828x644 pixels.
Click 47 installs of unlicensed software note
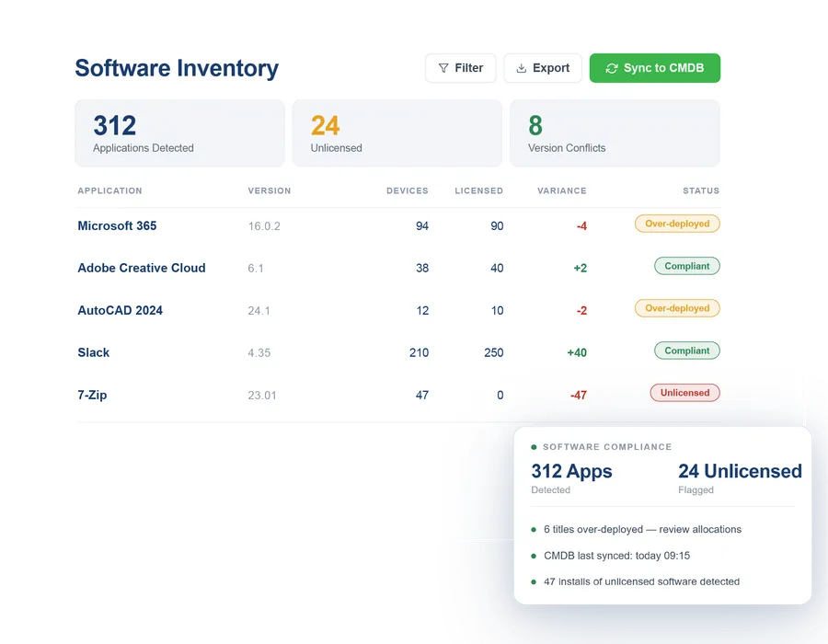pos(641,581)
